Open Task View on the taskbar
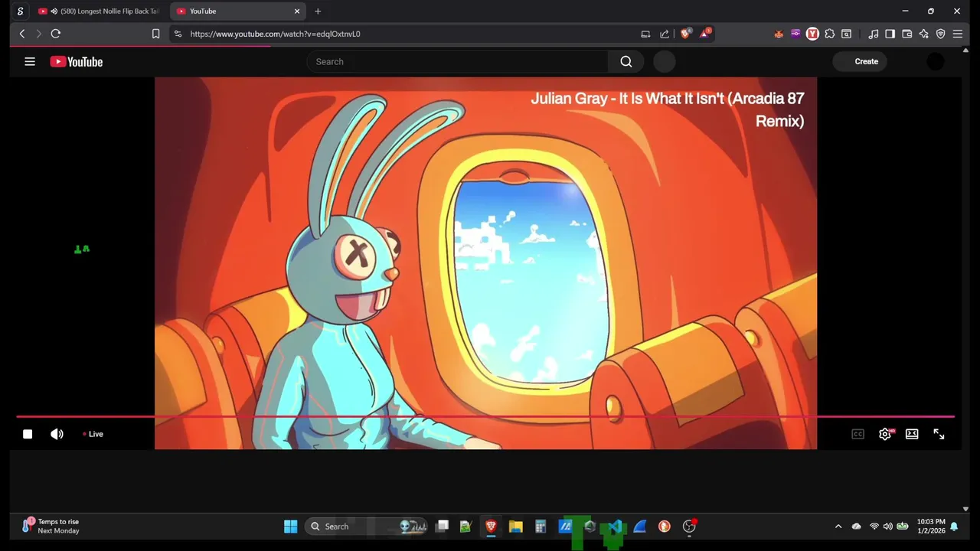This screenshot has height=551, width=980. 442,526
